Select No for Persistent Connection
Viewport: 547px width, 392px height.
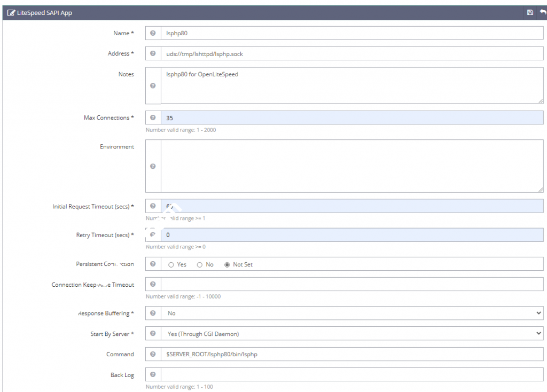point(200,264)
